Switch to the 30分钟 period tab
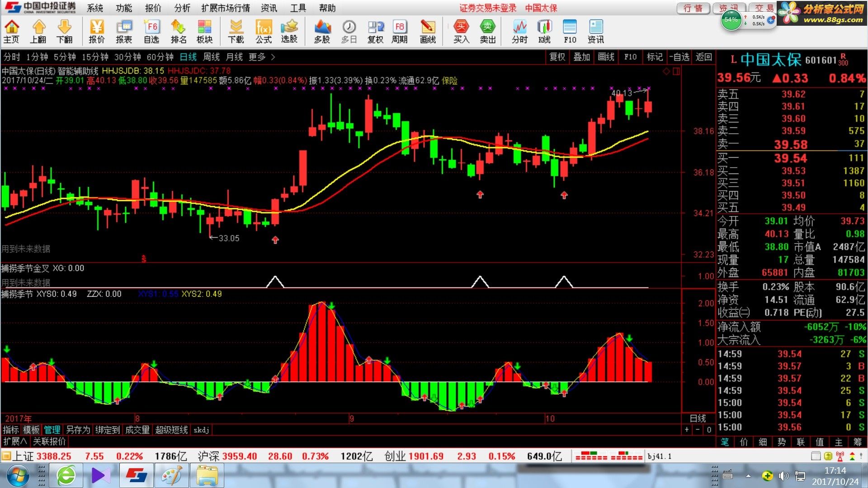The width and height of the screenshot is (868, 488). 127,57
